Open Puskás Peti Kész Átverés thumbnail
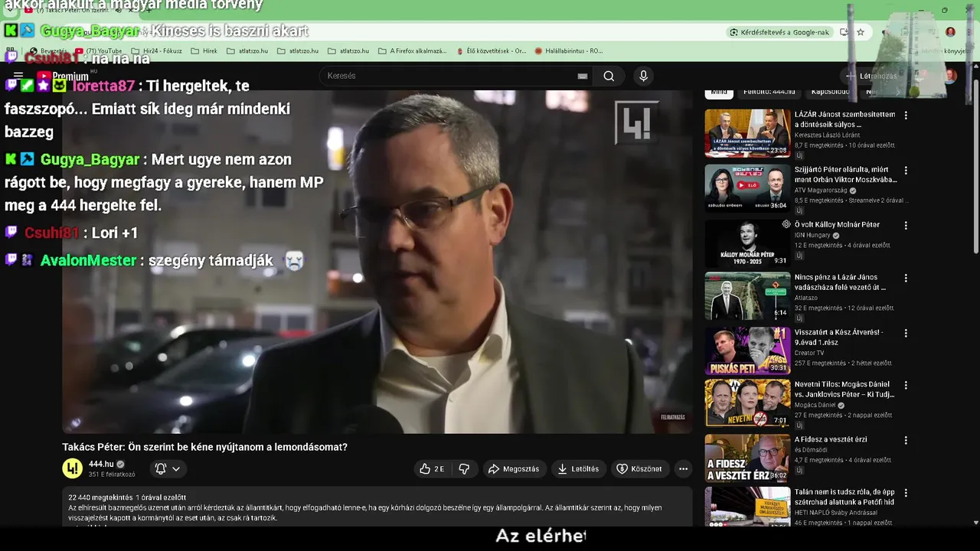 coord(747,350)
